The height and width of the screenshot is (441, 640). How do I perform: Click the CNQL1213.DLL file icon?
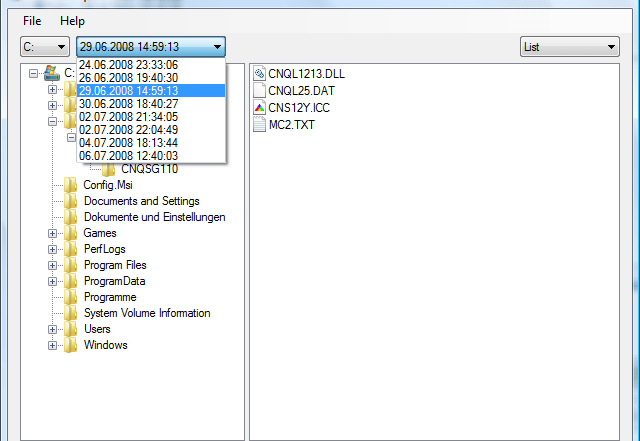260,73
